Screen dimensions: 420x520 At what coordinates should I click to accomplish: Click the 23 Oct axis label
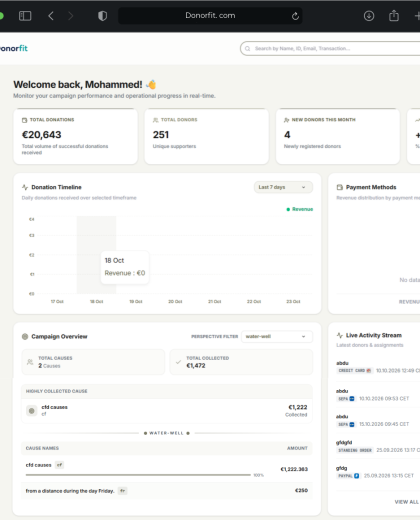pyautogui.click(x=293, y=301)
